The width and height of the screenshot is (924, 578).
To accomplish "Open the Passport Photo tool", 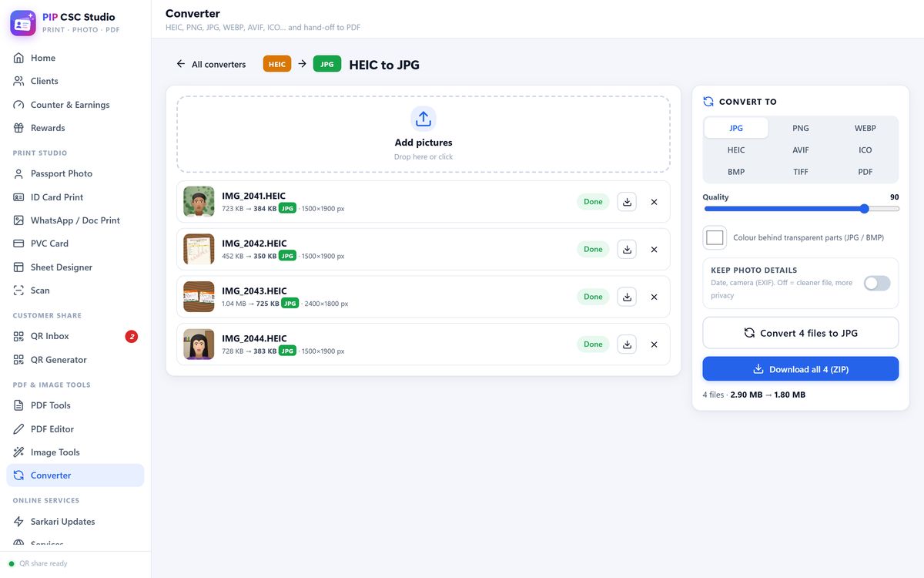I will (x=75, y=173).
